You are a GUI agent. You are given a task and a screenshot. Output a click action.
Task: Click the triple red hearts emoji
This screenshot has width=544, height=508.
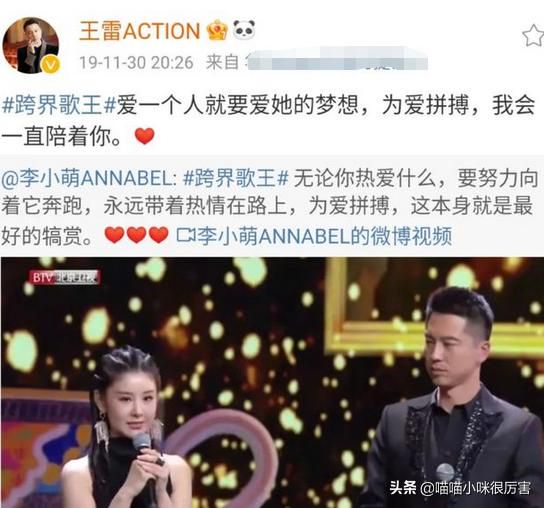click(137, 235)
